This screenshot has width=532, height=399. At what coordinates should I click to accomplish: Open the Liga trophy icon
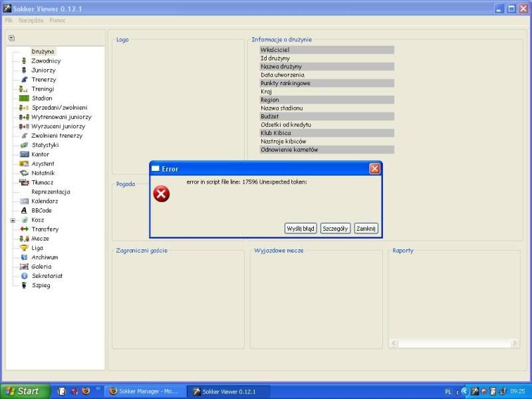click(x=25, y=248)
